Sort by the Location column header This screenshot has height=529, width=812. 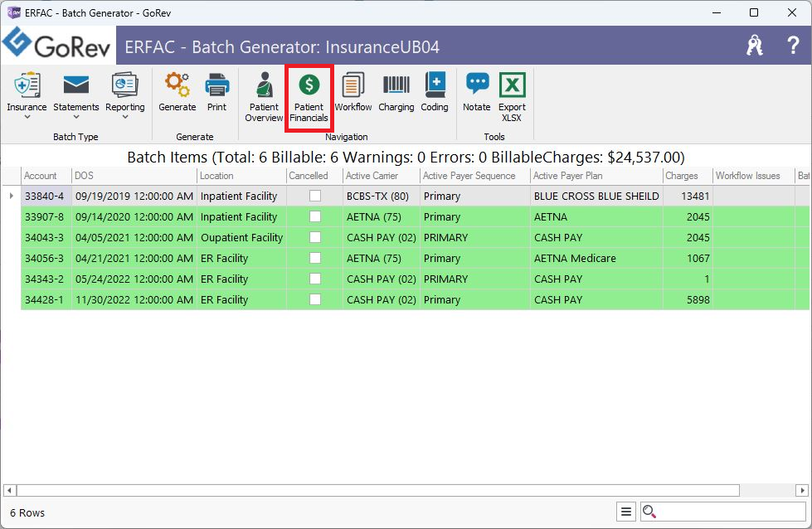(241, 176)
